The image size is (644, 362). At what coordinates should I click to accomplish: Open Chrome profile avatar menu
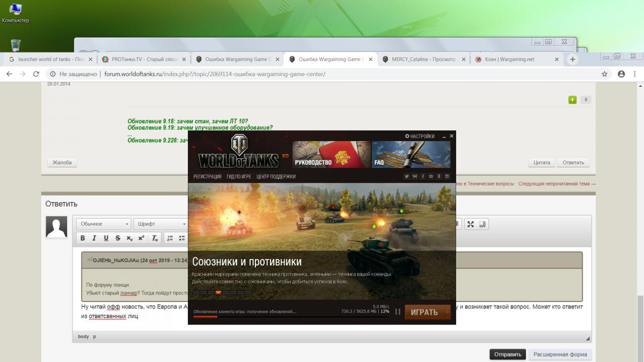621,74
